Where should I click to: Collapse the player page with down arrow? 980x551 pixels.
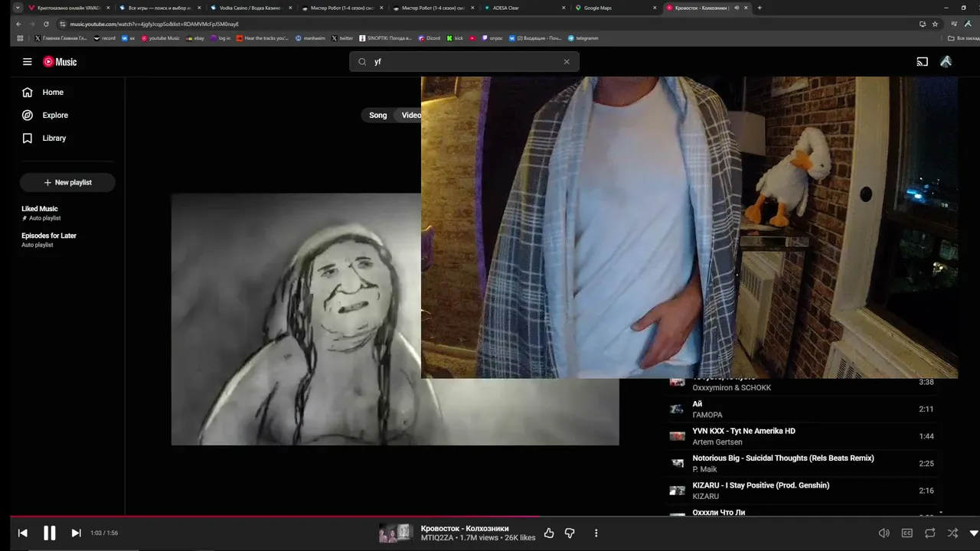(974, 533)
